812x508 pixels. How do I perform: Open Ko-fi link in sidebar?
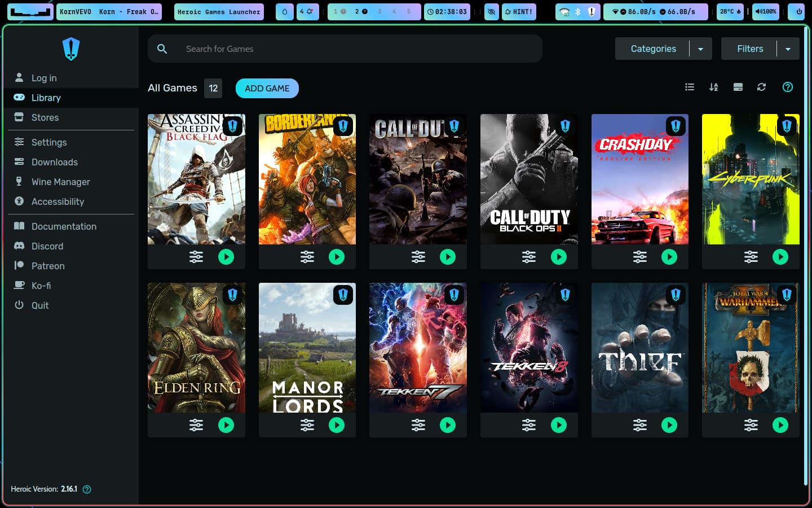click(x=71, y=286)
